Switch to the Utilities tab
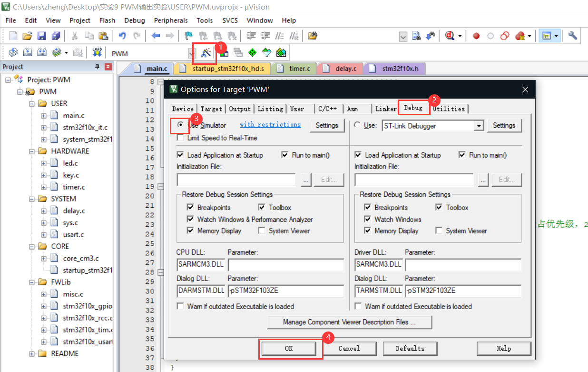Screen dimensions: 588x372 tap(449, 109)
